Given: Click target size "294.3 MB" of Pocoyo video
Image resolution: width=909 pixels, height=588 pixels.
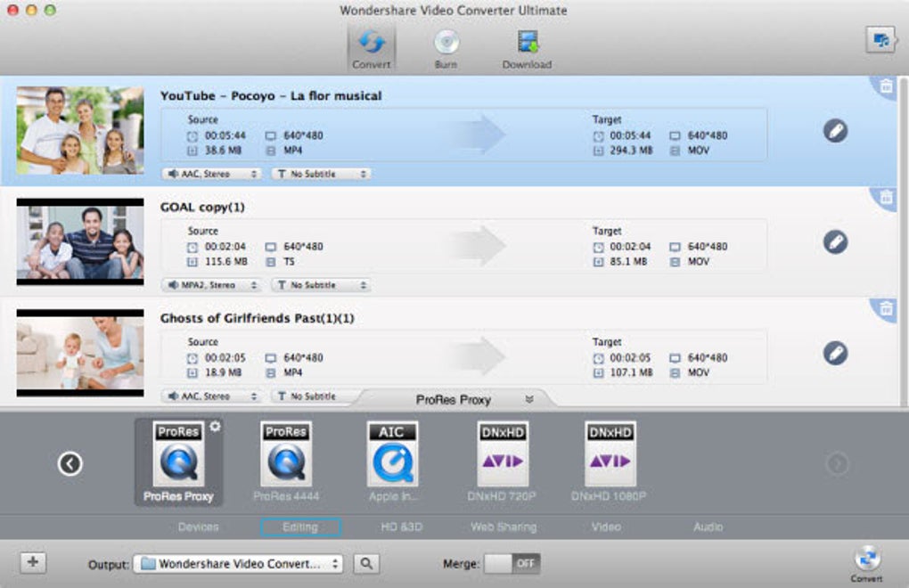Looking at the screenshot, I should [x=631, y=150].
